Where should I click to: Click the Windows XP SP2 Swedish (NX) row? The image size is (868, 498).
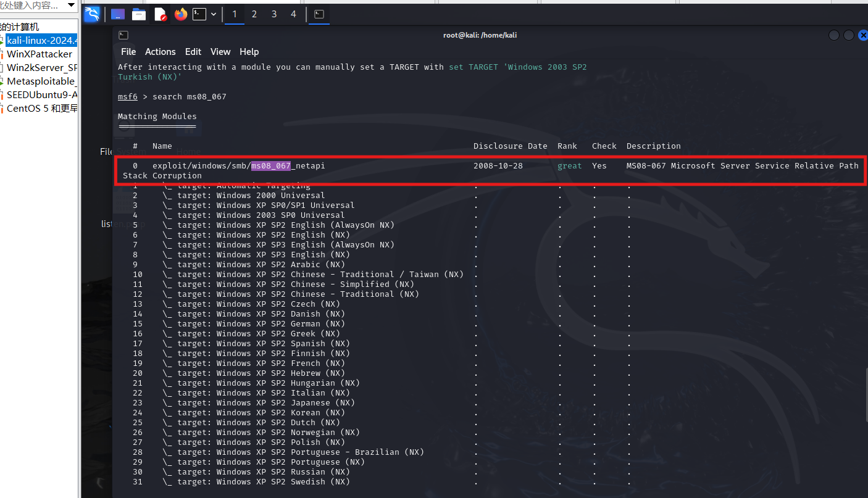click(241, 481)
